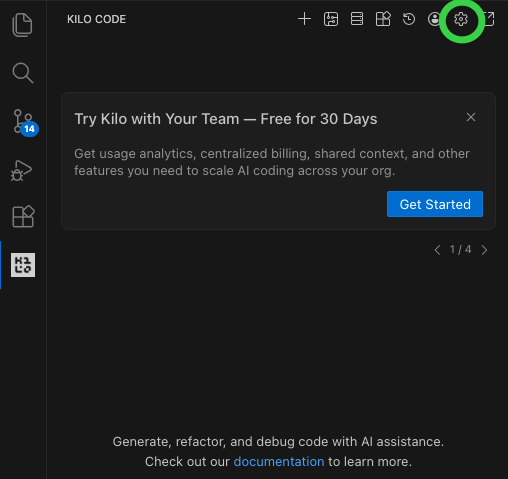Click the KILO CODE panel title
Image resolution: width=508 pixels, height=479 pixels.
96,19
